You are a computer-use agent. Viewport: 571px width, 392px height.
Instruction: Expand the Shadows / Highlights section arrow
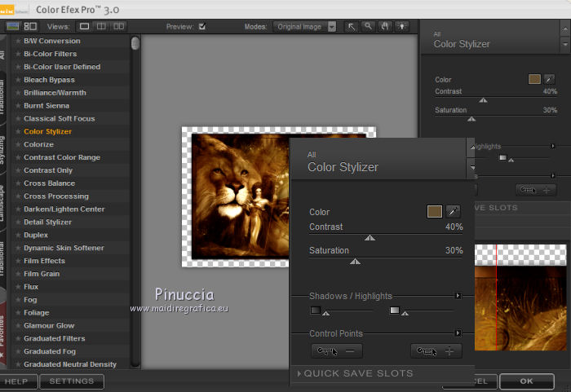click(458, 296)
